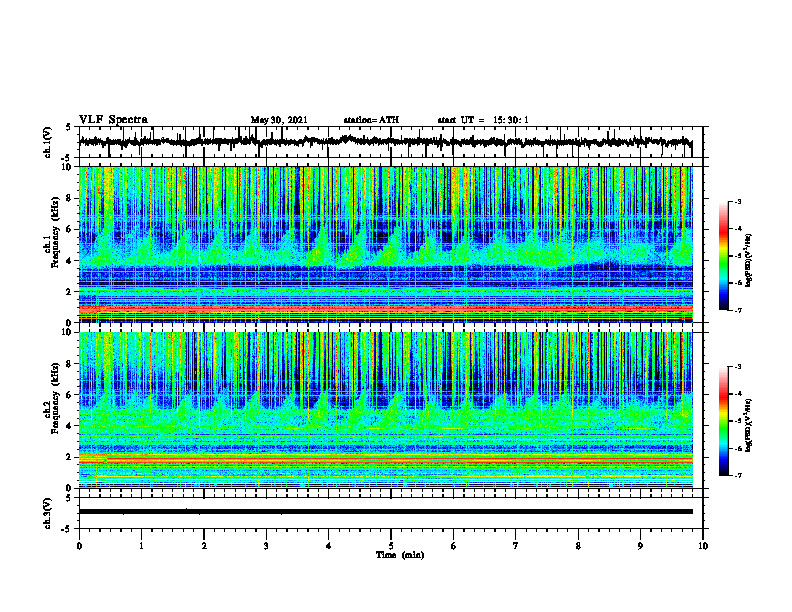The width and height of the screenshot is (792, 612).
Task: Click the 8 minute tick label
Action: point(578,546)
